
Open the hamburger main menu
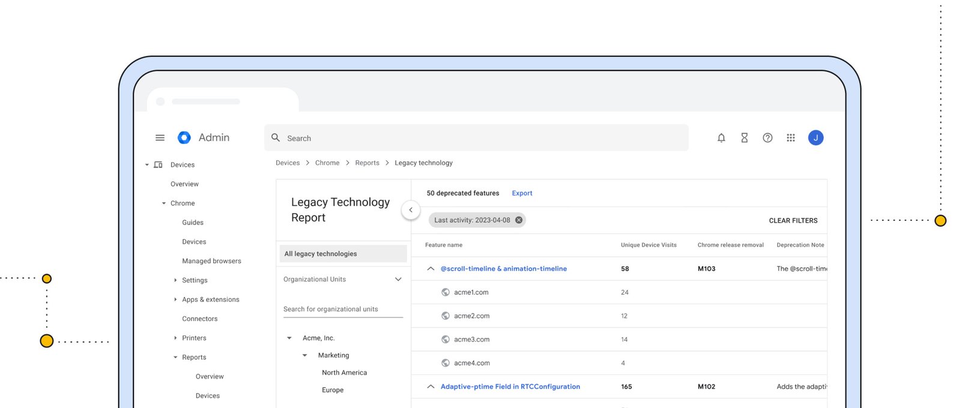(160, 137)
